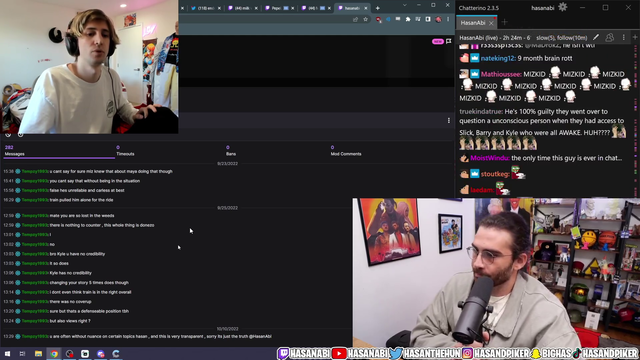Click the Chatterino chat scrollbar

[x=637, y=120]
